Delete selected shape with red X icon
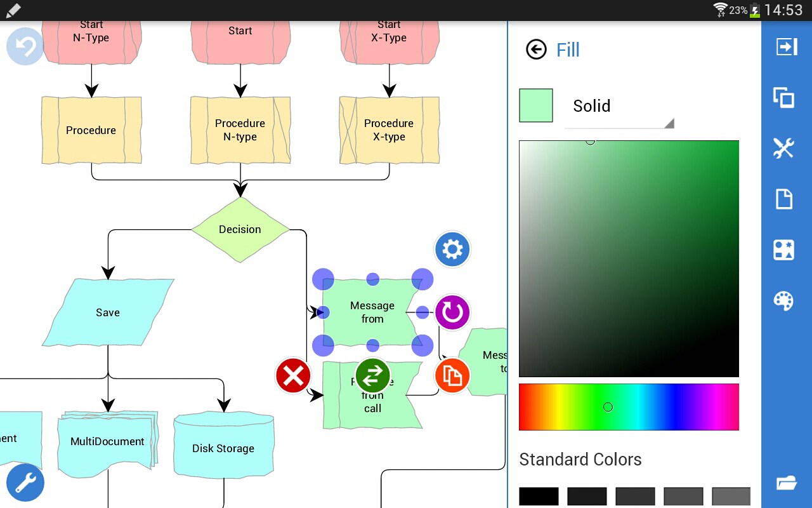The width and height of the screenshot is (812, 508). (x=292, y=375)
